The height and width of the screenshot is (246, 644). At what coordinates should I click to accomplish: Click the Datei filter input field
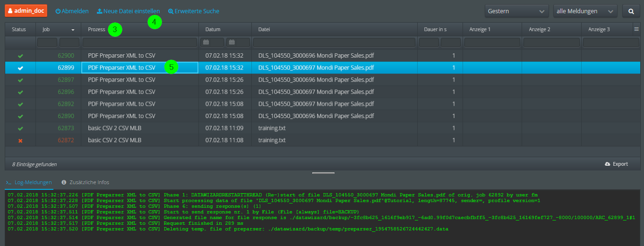pos(335,42)
